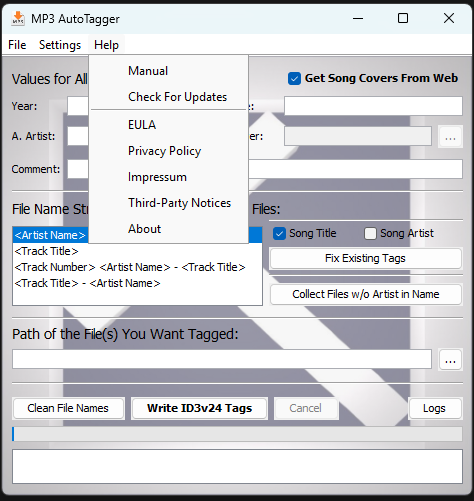Browse for file path with ellipsis button
Viewport: 474px width, 501px height.
coord(450,360)
